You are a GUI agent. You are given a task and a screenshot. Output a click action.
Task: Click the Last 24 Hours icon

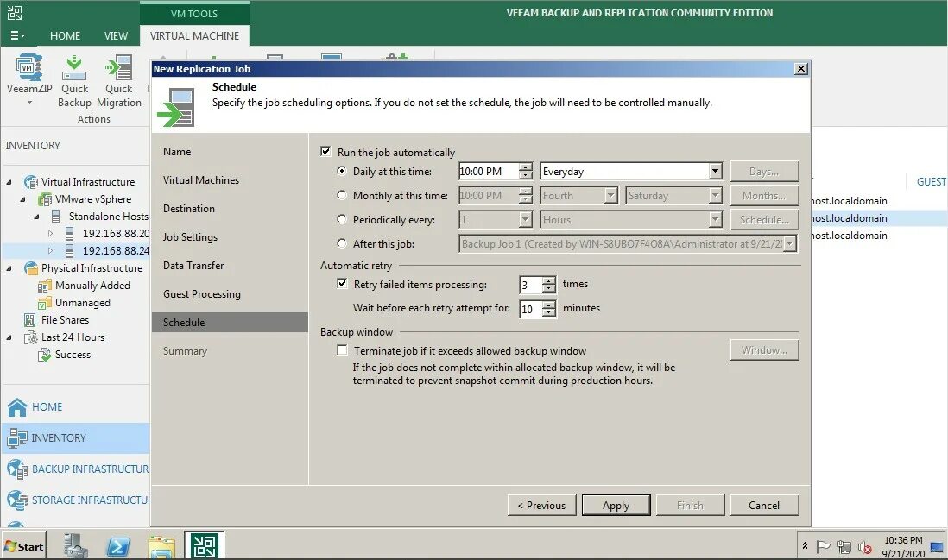click(31, 337)
